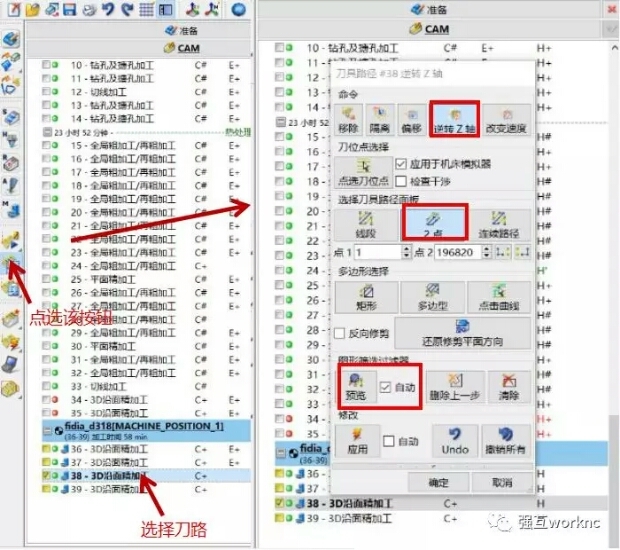Click the 改变速度 change speed command

pos(506,121)
